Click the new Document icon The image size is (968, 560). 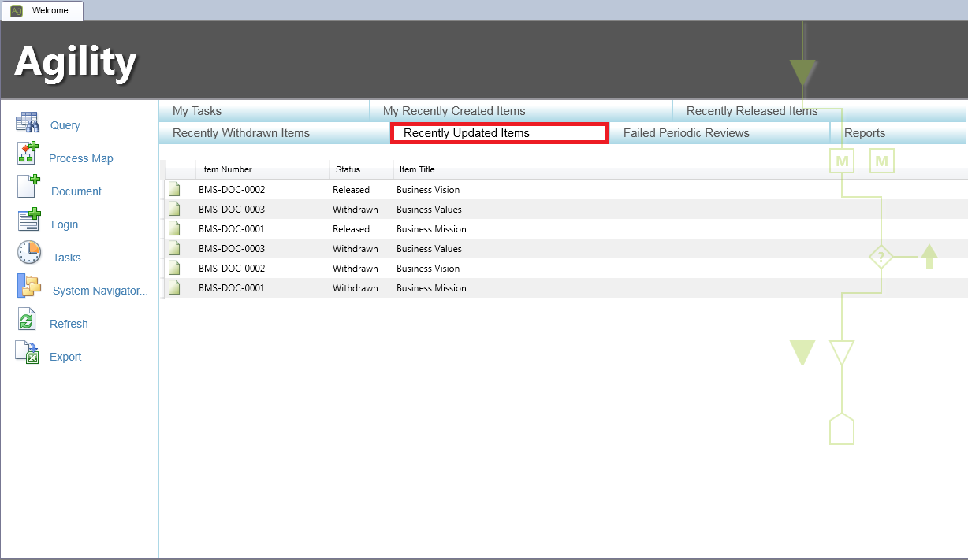coord(28,186)
